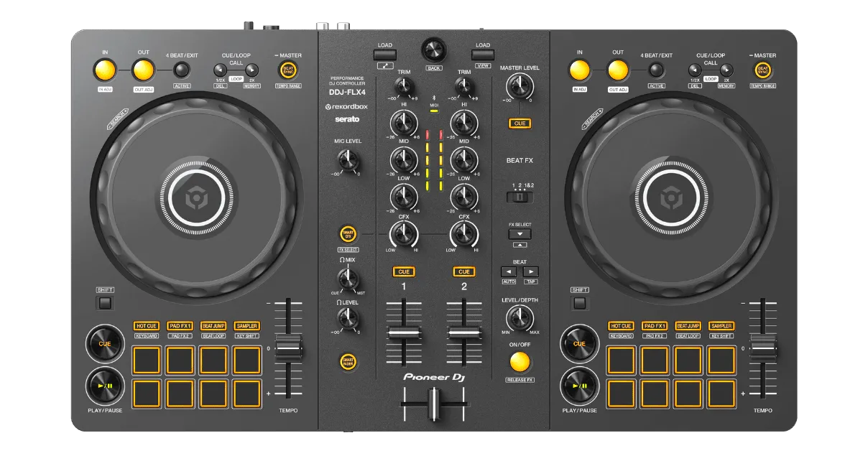Toggle the channel 1 headphone CUE button
Image resolution: width=868 pixels, height=461 pixels.
(404, 271)
